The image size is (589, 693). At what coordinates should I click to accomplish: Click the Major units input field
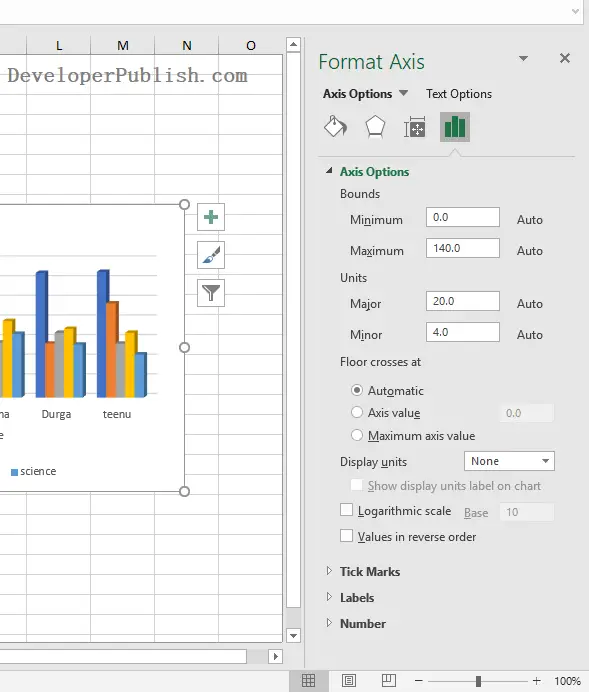(x=463, y=301)
